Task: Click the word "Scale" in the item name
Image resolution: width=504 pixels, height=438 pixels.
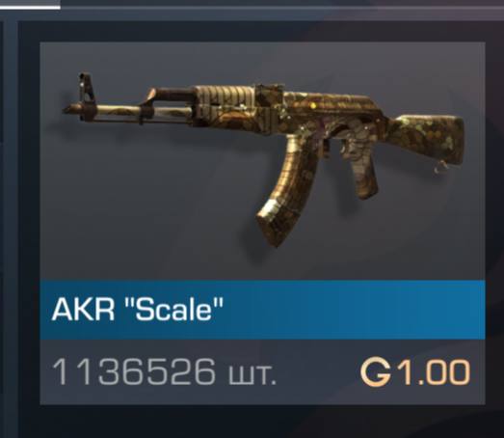Action: click(176, 310)
